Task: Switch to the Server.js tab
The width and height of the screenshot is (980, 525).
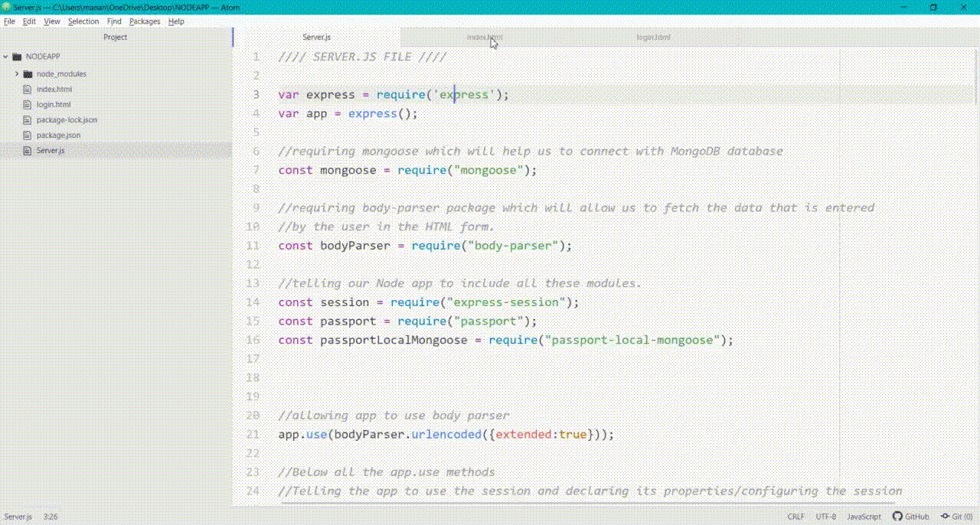Action: click(316, 37)
